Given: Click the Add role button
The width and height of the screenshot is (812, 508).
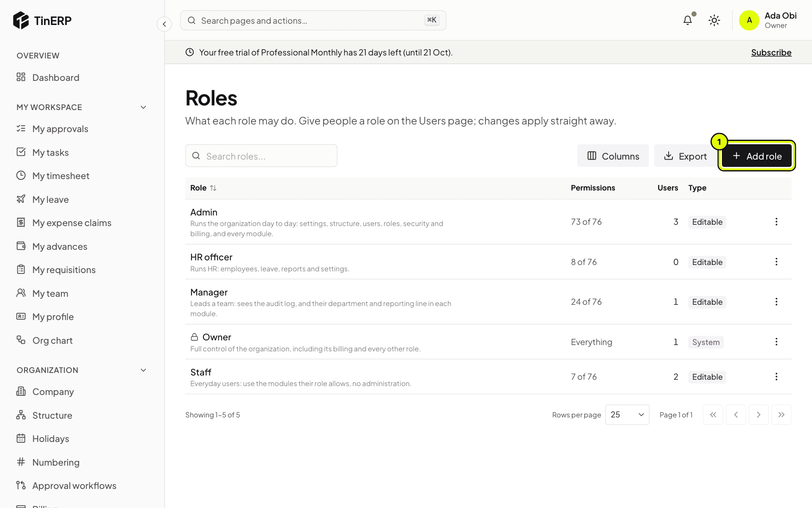Looking at the screenshot, I should click(x=757, y=156).
